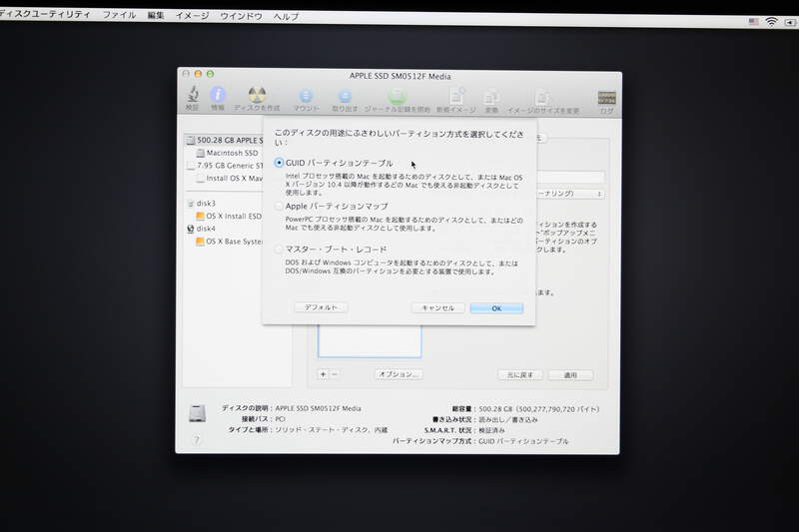The image size is (799, 532).
Task: Select disk3 in the sidebar
Action: pos(207,203)
